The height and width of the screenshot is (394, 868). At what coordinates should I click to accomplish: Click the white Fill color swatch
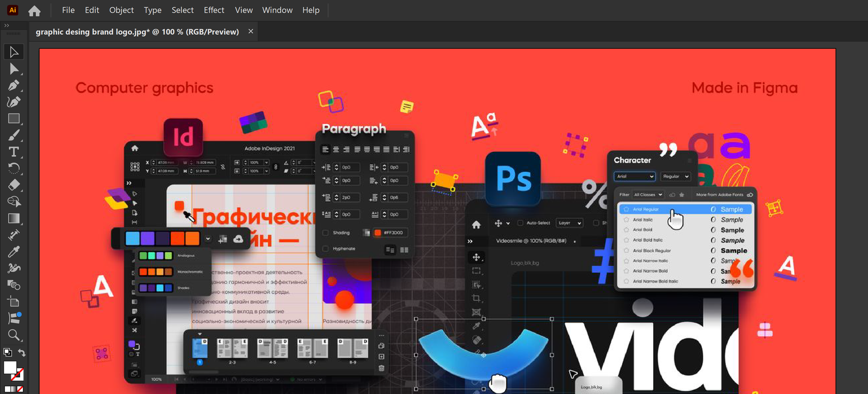pyautogui.click(x=10, y=367)
